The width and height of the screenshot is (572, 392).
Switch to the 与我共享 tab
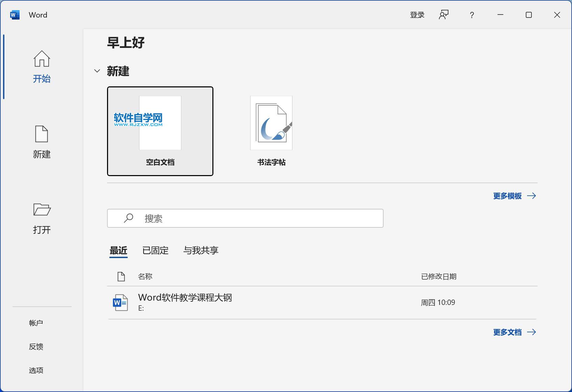[201, 250]
